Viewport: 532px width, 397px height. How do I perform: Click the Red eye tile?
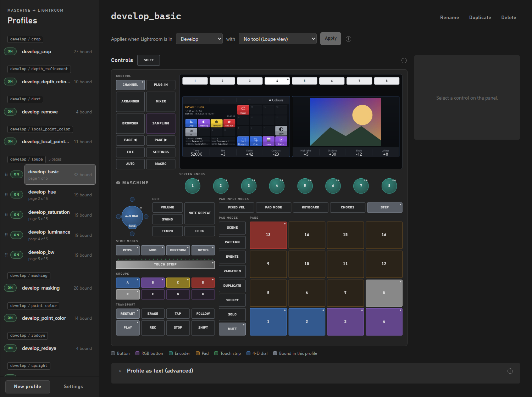pos(229,123)
